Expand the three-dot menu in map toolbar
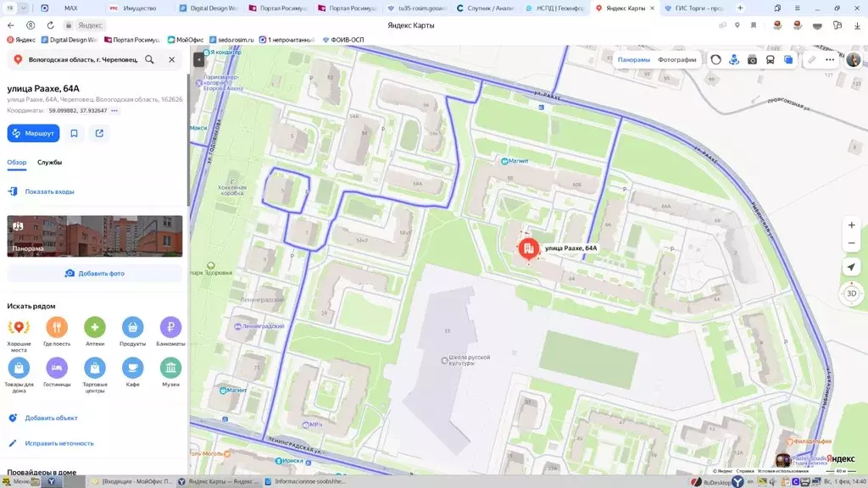Screen dimensions: 868x488 [x=830, y=59]
